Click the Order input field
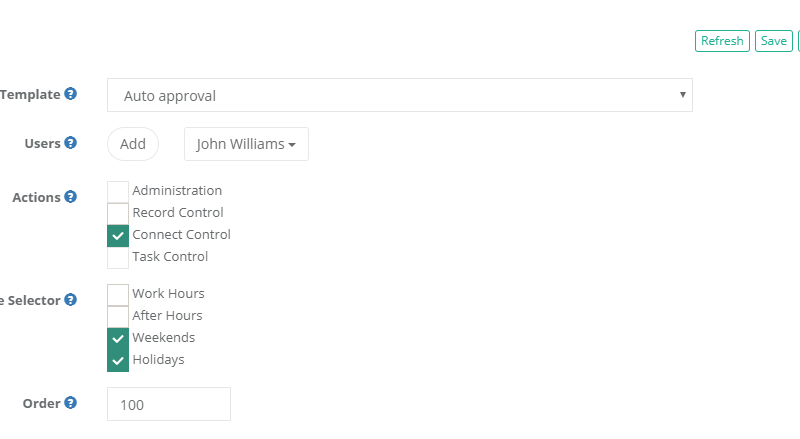The width and height of the screenshot is (800, 439). point(169,404)
